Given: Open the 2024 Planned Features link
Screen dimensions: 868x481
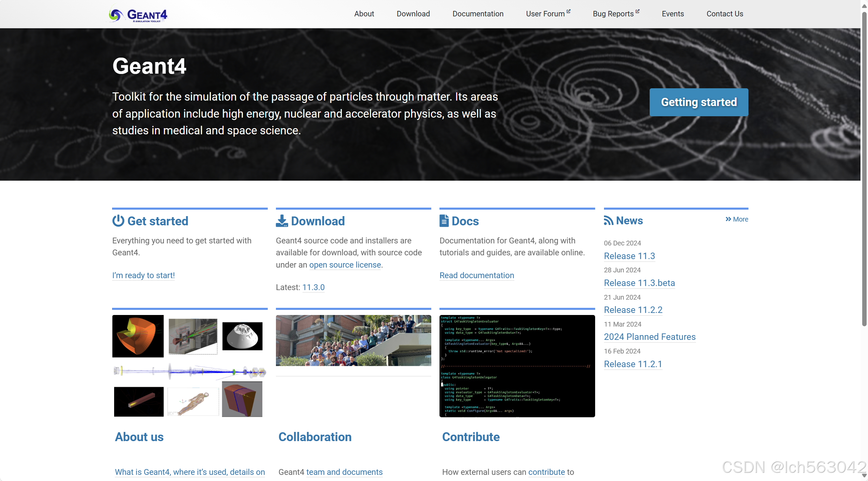Looking at the screenshot, I should coord(649,336).
